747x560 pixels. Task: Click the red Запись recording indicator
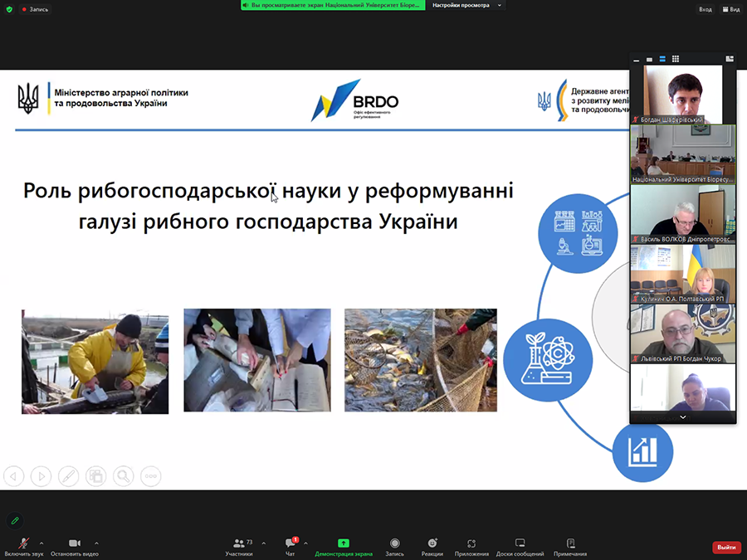point(35,9)
